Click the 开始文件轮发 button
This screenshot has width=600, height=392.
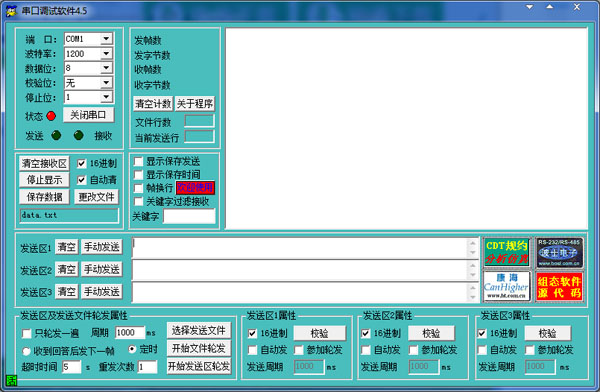pos(199,348)
